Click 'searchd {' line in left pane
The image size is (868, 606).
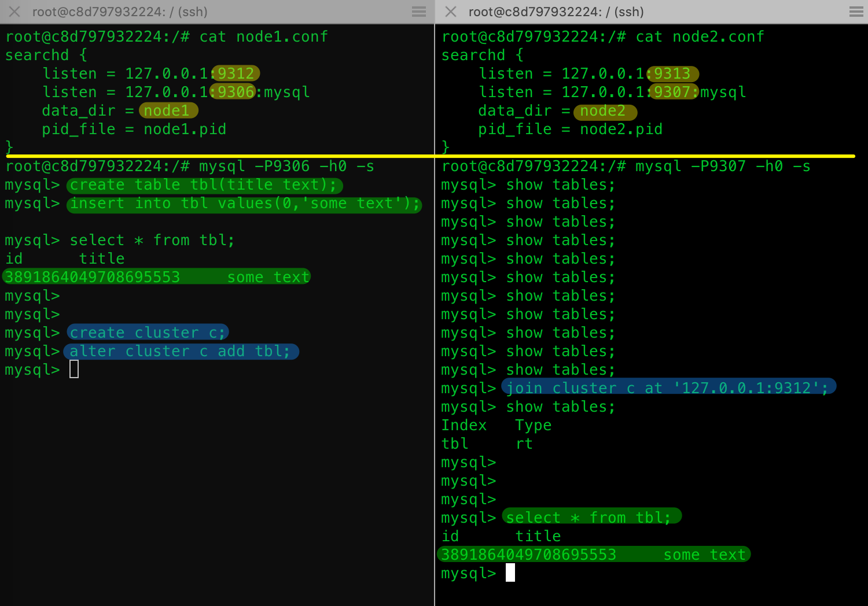[x=46, y=55]
